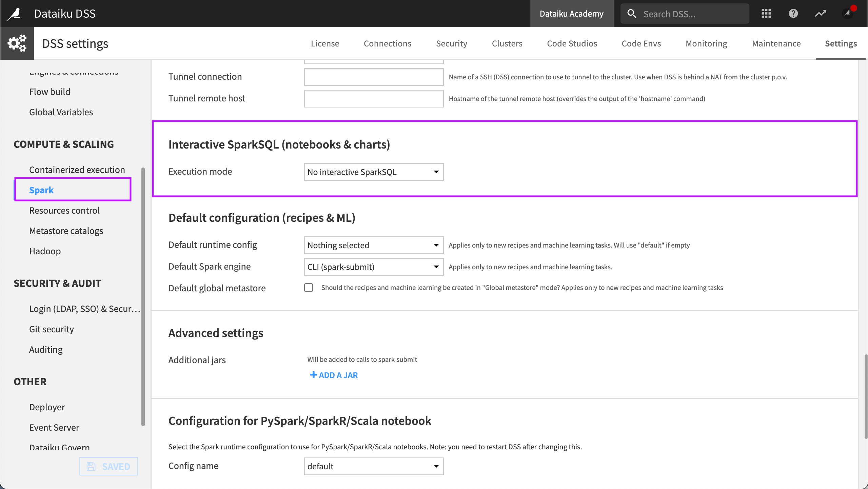Click the Dataiku bird logo
The height and width of the screenshot is (489, 868).
[x=14, y=13]
